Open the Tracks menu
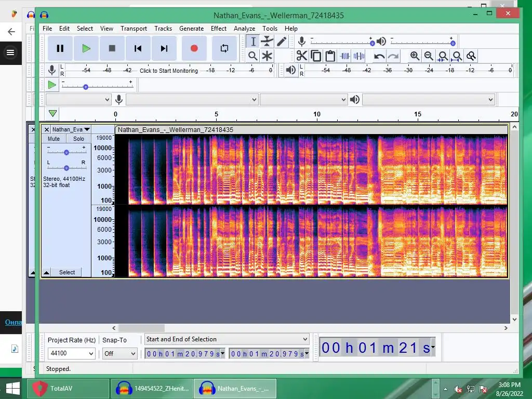532x399 pixels. 163,29
